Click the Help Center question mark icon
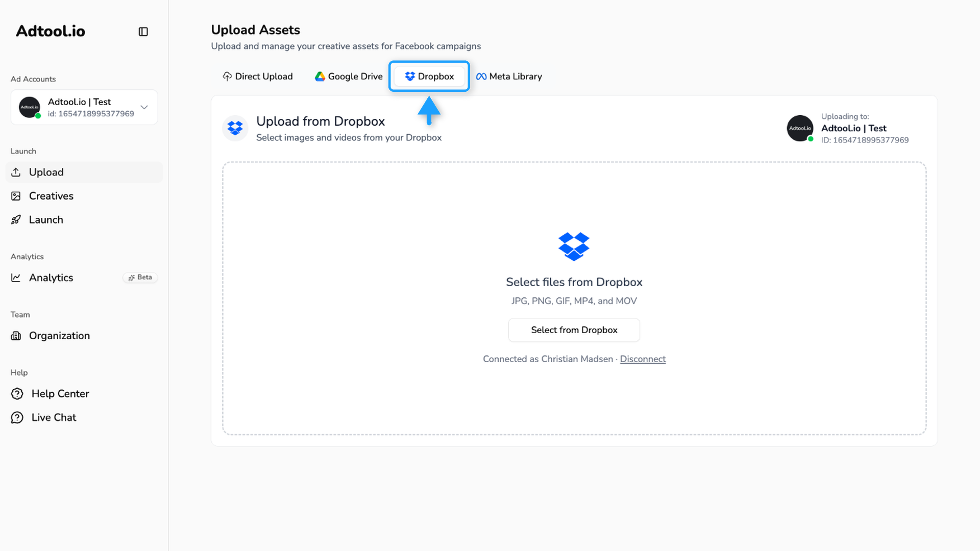 tap(17, 394)
